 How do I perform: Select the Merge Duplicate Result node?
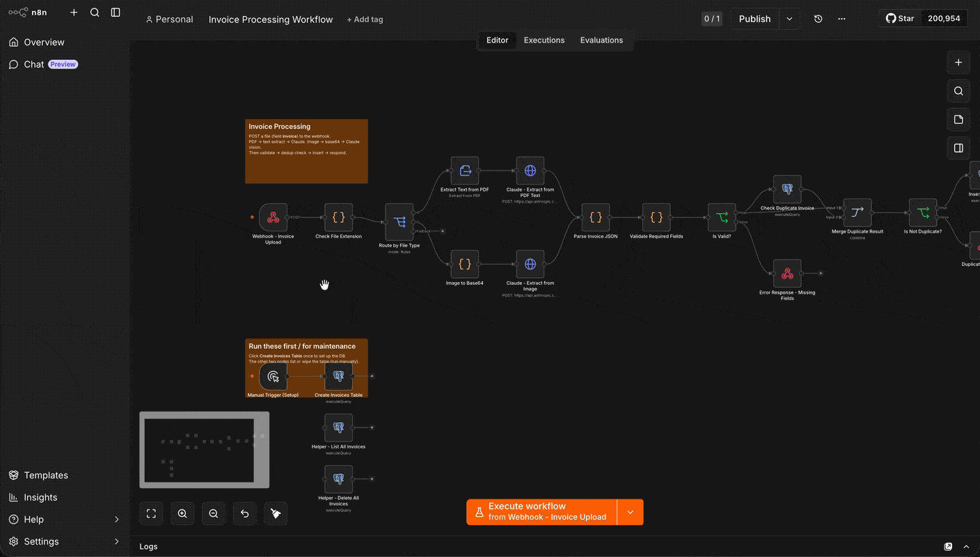tap(857, 213)
